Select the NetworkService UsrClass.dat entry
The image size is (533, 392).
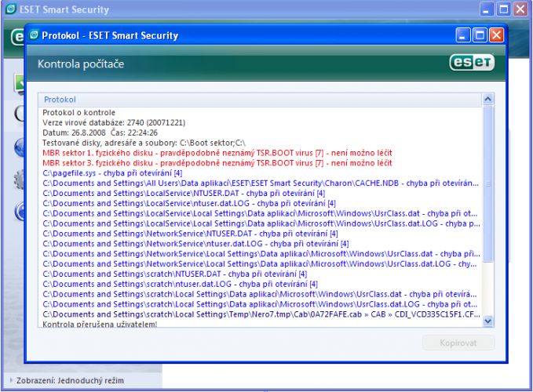click(261, 254)
